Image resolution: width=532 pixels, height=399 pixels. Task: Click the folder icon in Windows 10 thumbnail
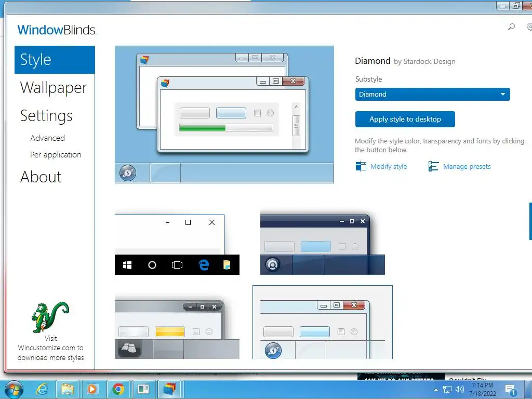(227, 264)
